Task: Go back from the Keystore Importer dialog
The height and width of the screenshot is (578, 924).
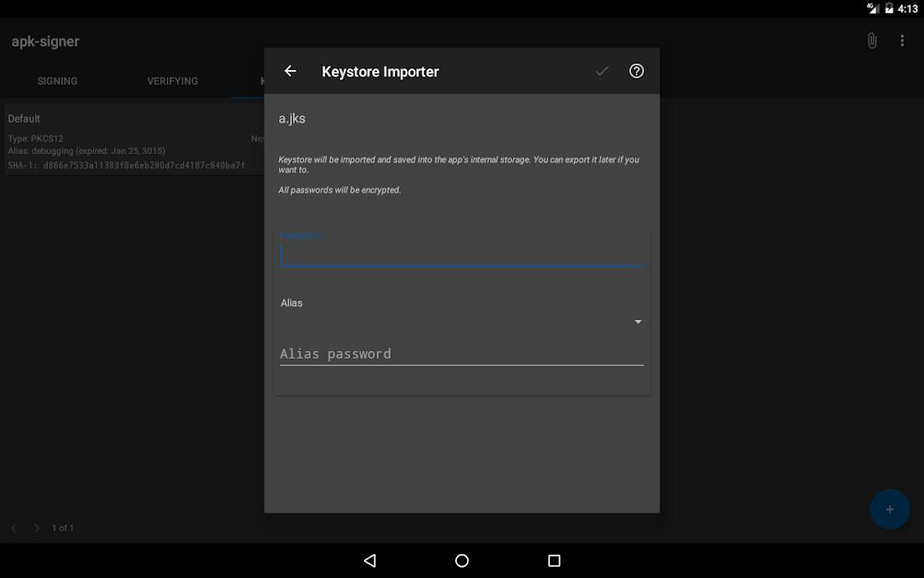Action: 290,71
